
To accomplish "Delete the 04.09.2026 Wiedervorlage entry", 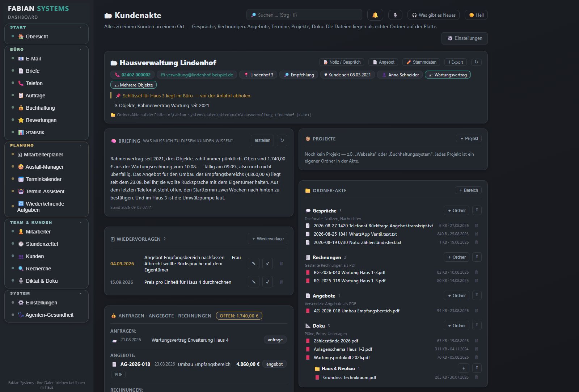I will click(x=281, y=264).
